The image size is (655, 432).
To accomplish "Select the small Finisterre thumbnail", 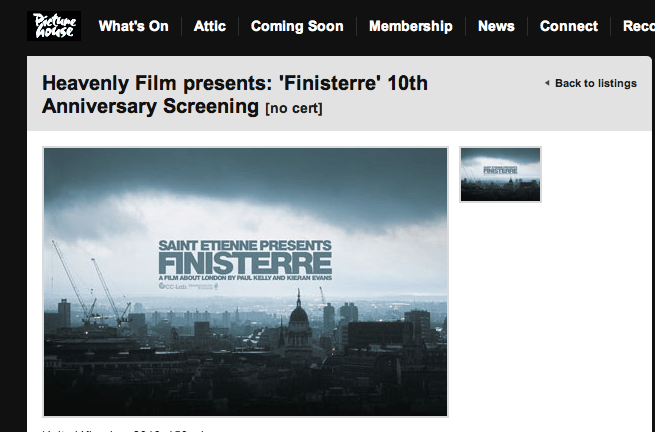I will point(500,175).
